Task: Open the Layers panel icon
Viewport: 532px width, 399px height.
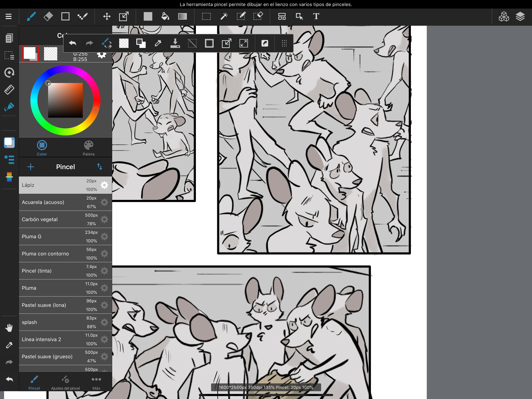Action: [x=520, y=16]
